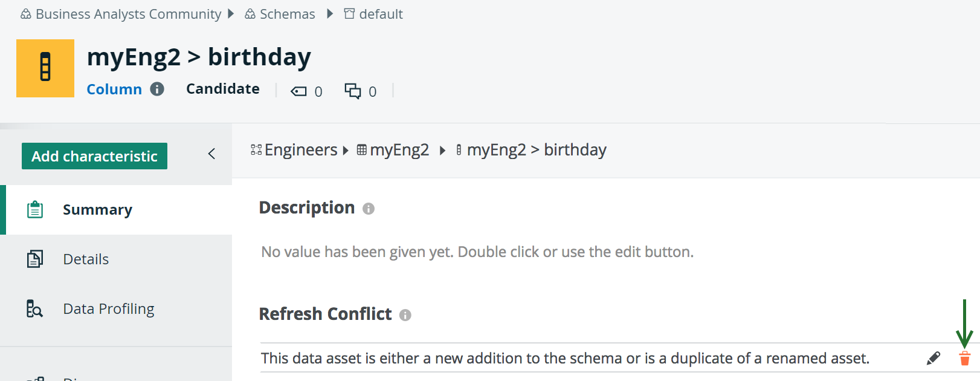Click the Column asset type link
This screenshot has width=980, height=381.
click(114, 90)
